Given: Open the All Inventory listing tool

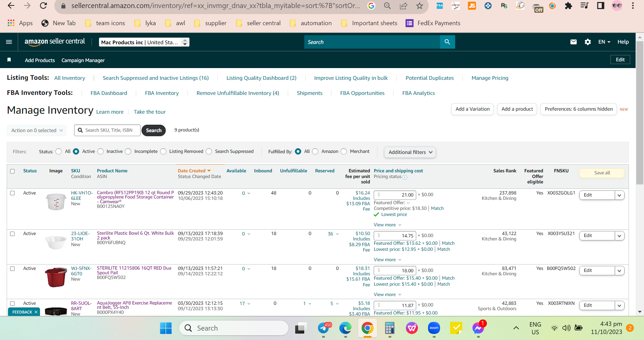Looking at the screenshot, I should (70, 78).
